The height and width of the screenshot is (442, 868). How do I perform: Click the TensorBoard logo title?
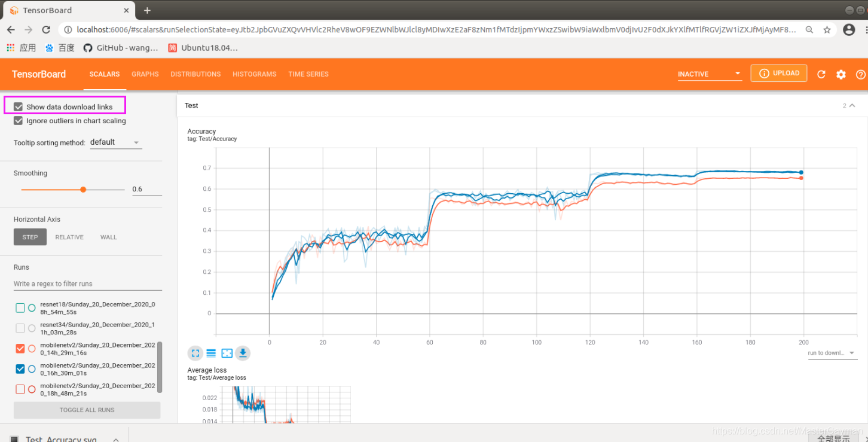click(39, 74)
